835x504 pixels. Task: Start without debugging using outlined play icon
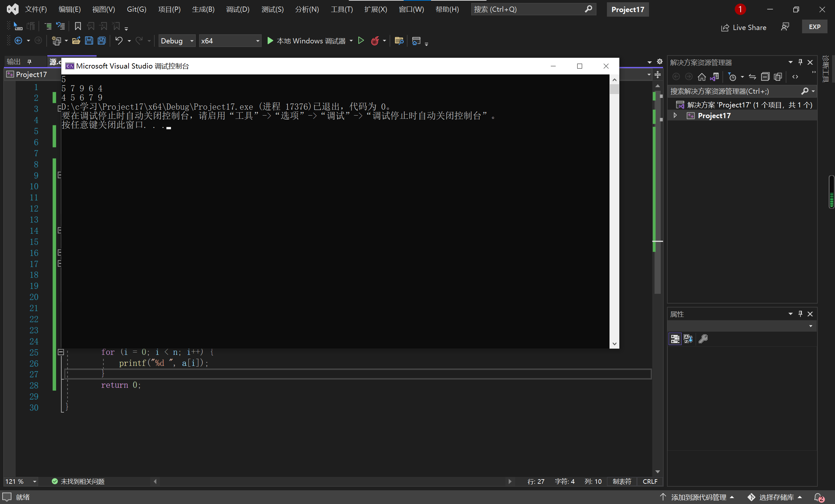(361, 41)
